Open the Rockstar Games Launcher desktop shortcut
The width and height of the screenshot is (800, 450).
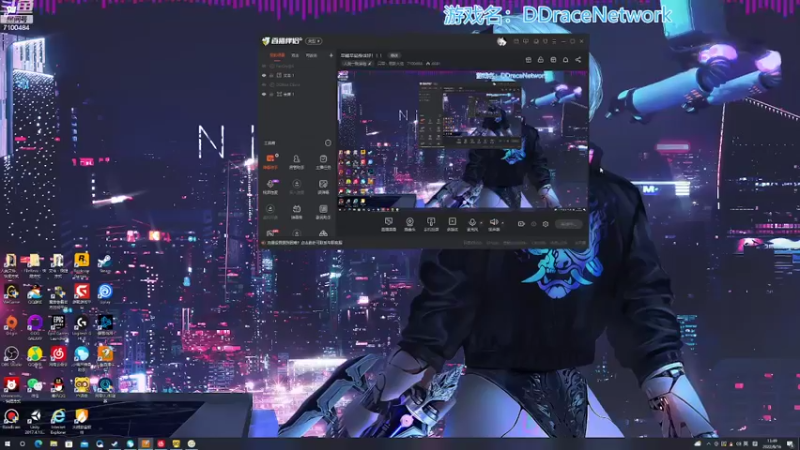point(82,264)
